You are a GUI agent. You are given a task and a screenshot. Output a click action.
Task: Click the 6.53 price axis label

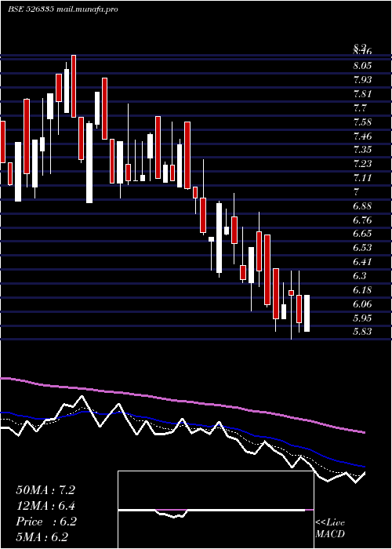[x=362, y=248]
